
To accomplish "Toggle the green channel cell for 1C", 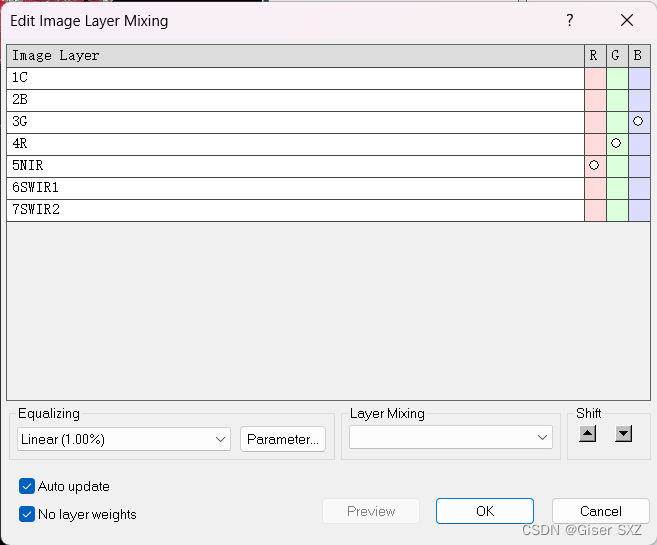I will [618, 78].
